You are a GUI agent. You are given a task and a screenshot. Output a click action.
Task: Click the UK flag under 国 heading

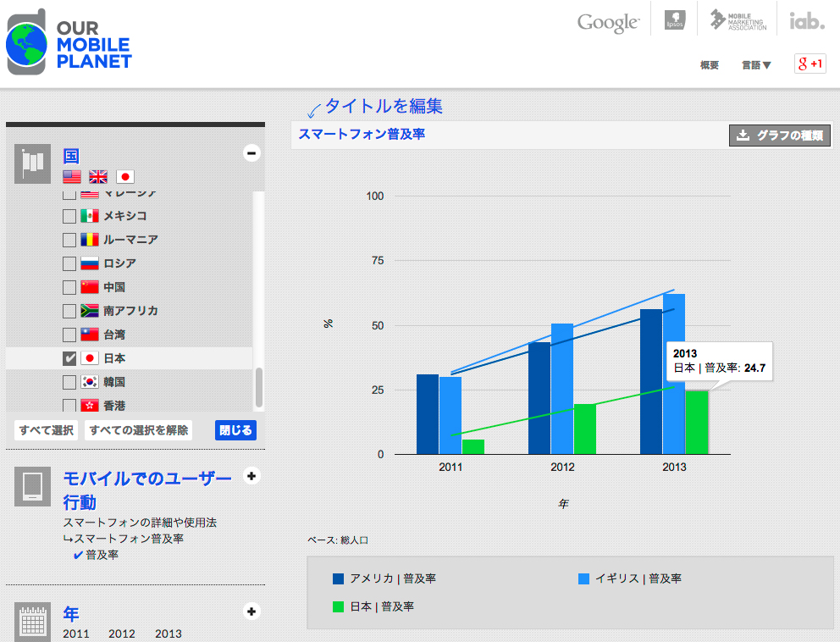point(98,177)
